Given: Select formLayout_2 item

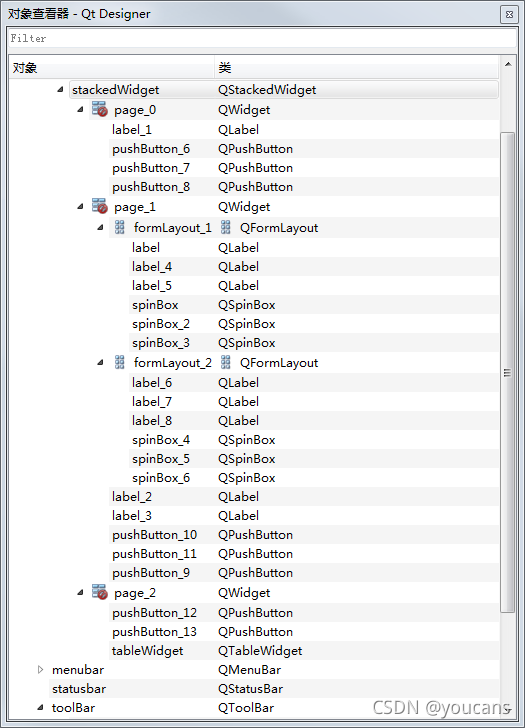Looking at the screenshot, I should (173, 363).
